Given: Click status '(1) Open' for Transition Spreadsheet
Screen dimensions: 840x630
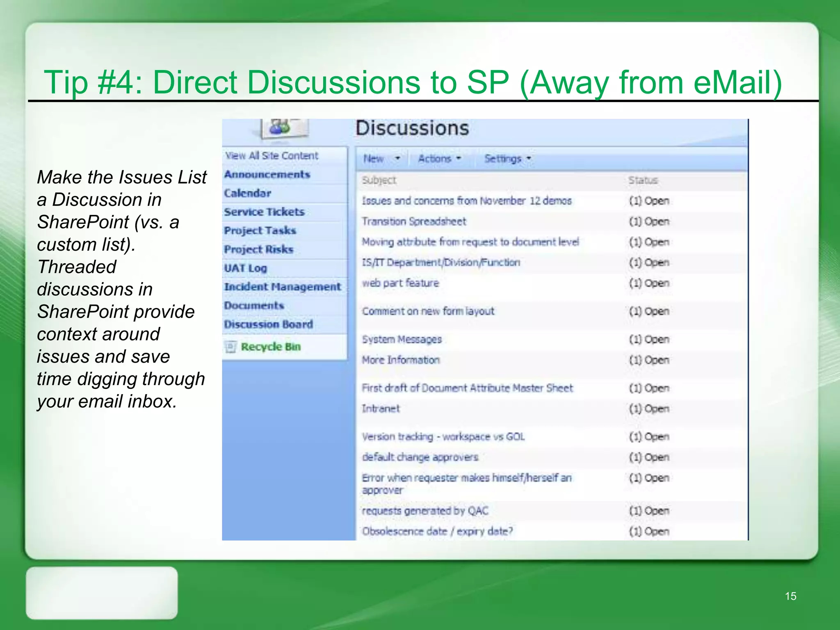Looking at the screenshot, I should coord(649,221).
